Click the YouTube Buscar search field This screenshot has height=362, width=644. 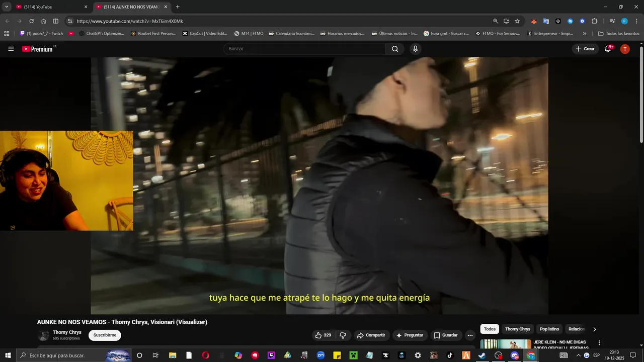pos(305,49)
